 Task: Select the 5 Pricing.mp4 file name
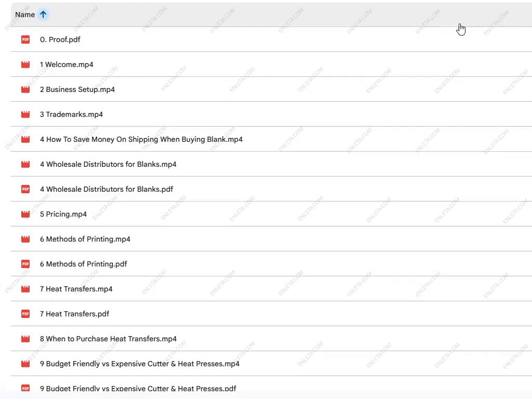pos(63,214)
